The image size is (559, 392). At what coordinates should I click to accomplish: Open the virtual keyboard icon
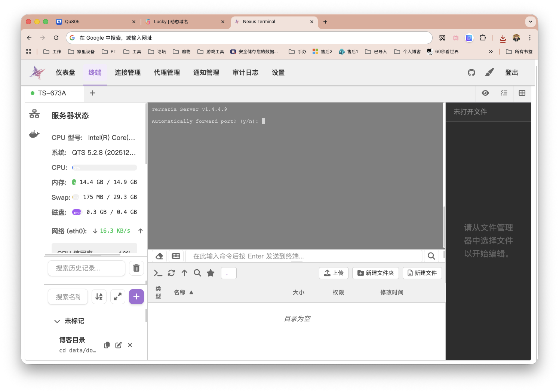point(176,256)
